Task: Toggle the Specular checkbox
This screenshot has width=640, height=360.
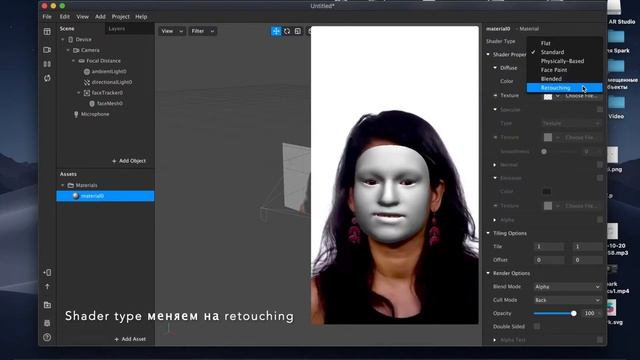Action: click(600, 109)
